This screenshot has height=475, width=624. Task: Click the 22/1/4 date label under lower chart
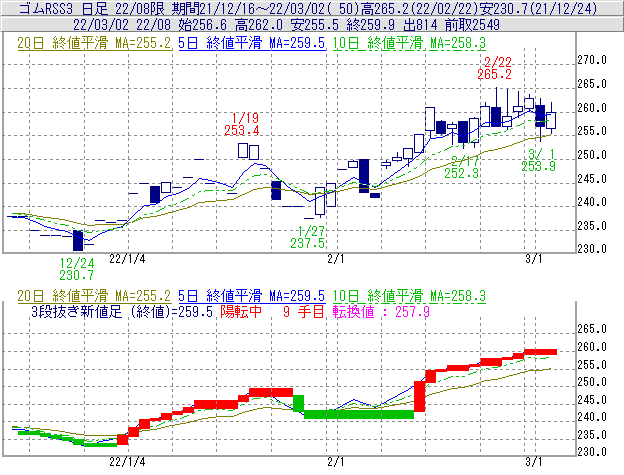coord(127,462)
